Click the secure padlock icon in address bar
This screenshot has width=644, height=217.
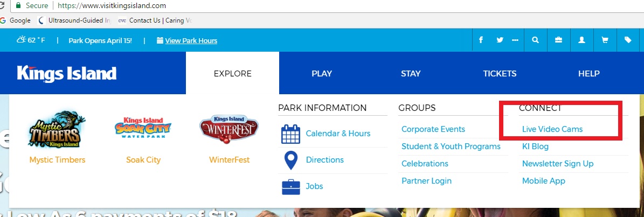[18, 6]
